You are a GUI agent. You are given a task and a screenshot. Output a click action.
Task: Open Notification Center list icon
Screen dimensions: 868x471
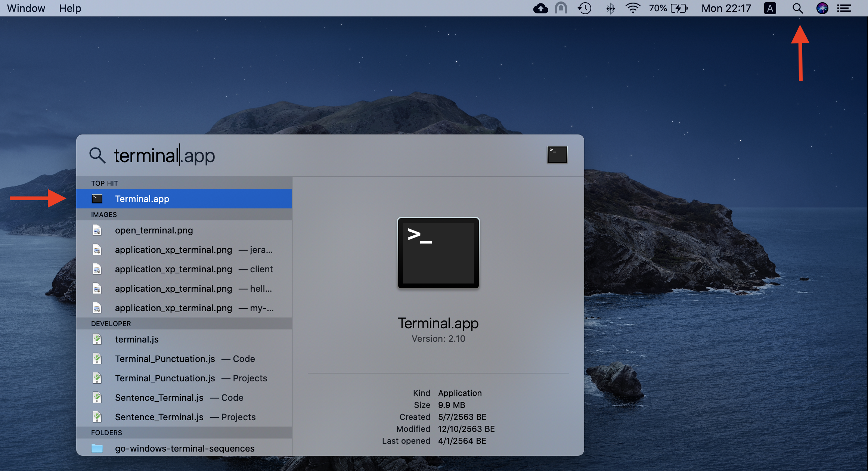pyautogui.click(x=844, y=8)
